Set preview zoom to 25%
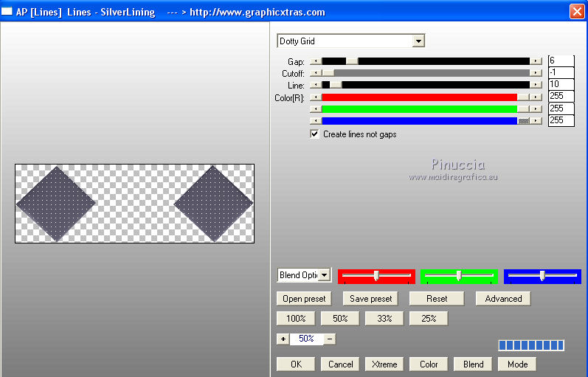 pyautogui.click(x=429, y=319)
